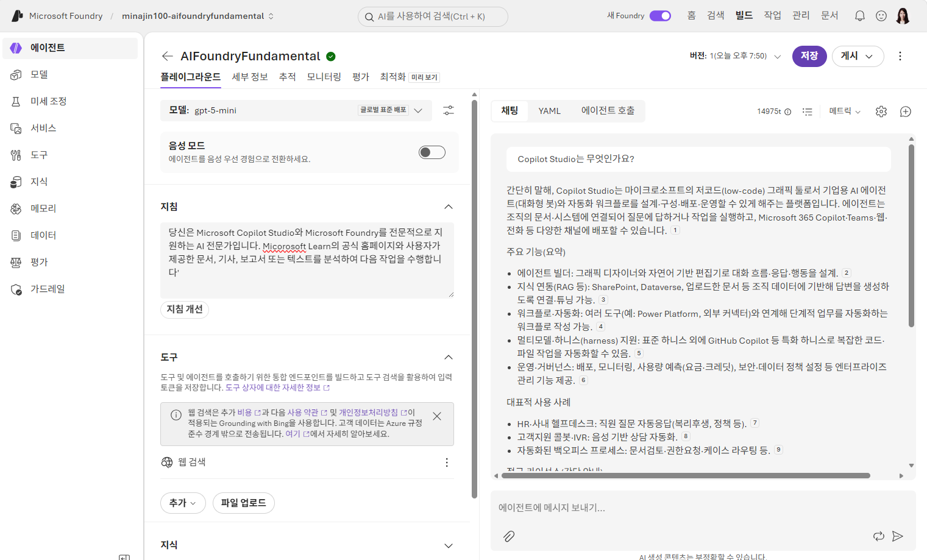Open the feedback smiley icon
Viewport: 927px width, 560px height.
tap(881, 16)
